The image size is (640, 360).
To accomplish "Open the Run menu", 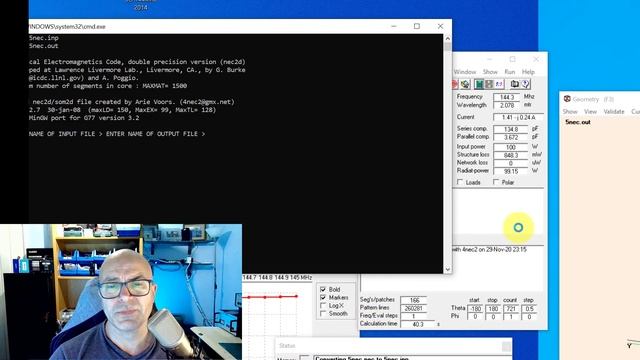I will click(510, 72).
